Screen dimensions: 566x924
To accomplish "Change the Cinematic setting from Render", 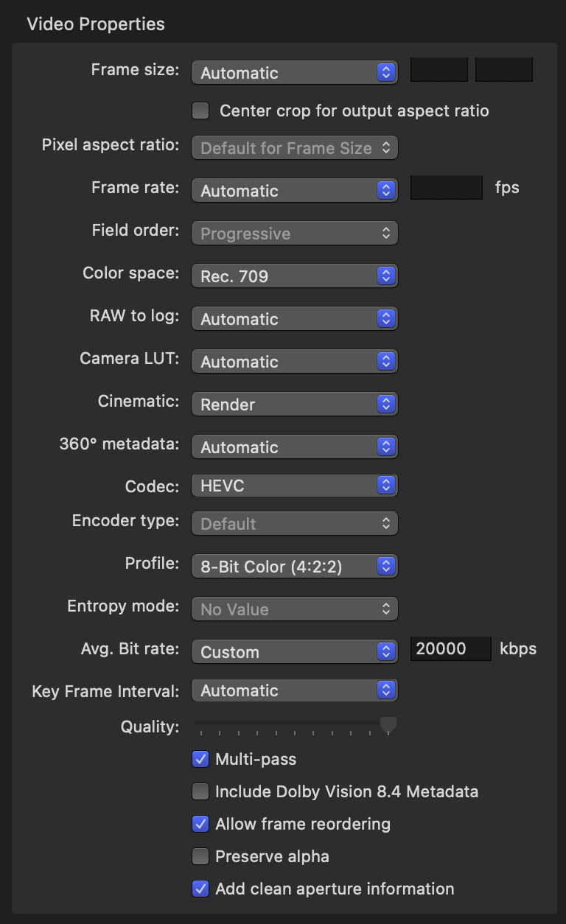I will [294, 404].
